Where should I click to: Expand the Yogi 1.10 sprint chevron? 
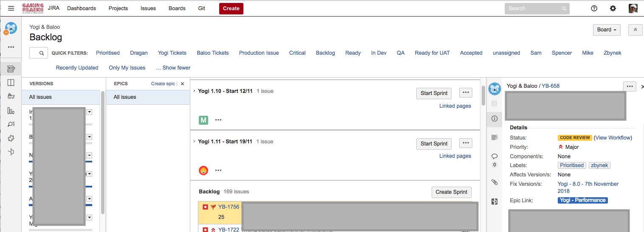(x=194, y=91)
